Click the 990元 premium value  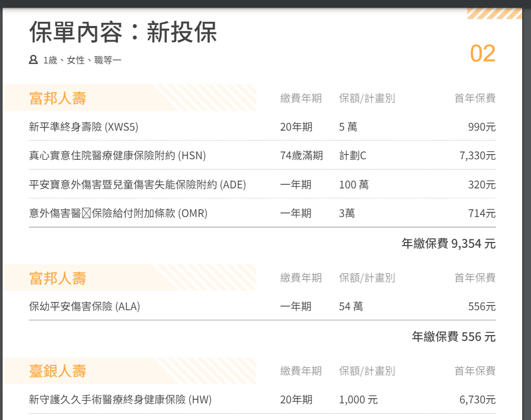click(x=482, y=127)
